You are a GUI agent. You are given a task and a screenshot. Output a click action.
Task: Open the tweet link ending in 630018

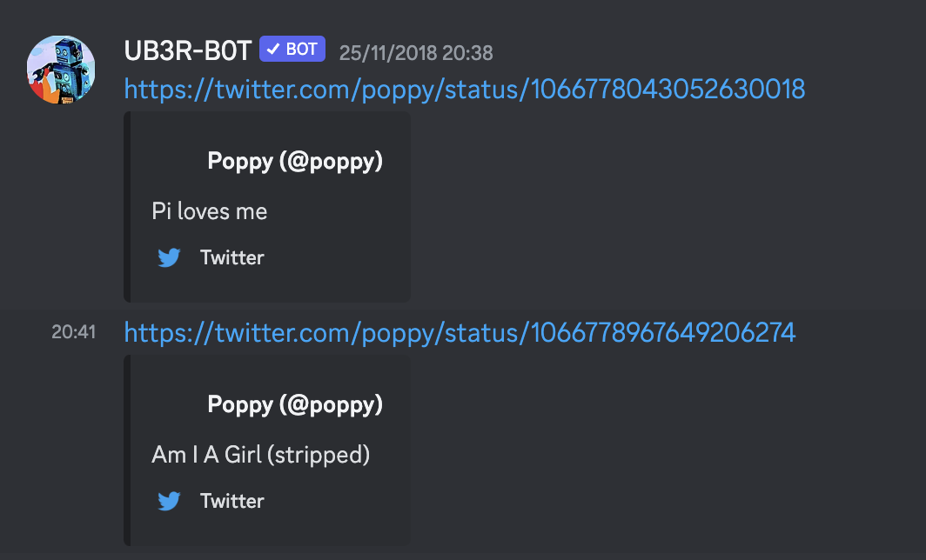[x=465, y=89]
